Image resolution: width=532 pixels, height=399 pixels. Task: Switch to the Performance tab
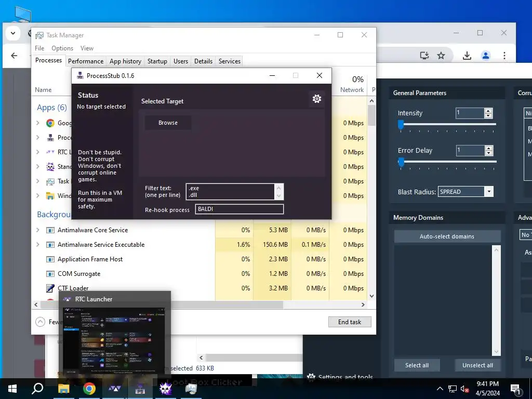tap(86, 61)
